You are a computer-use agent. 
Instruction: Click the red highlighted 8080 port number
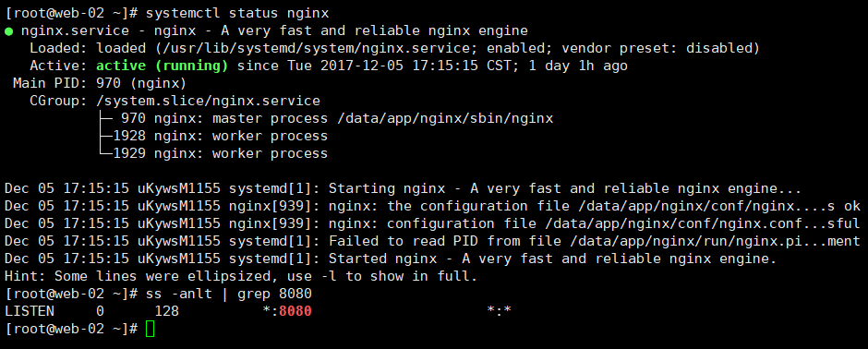295,311
